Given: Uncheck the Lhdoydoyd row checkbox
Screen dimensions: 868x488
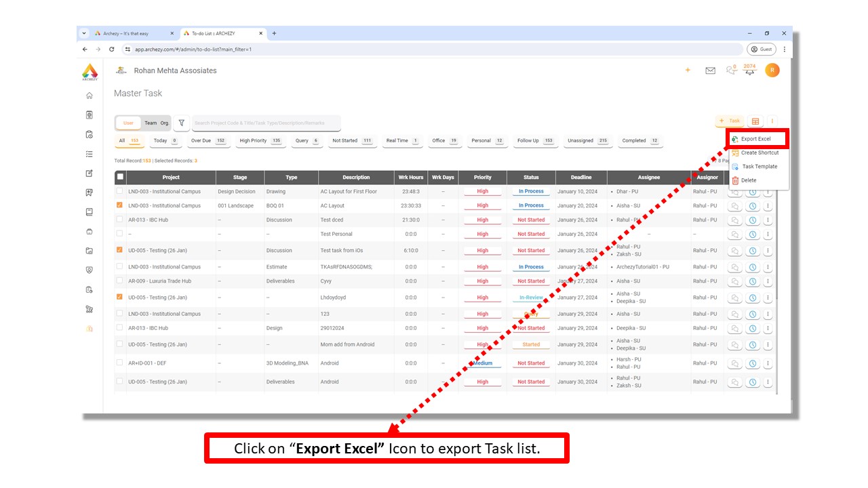Looking at the screenshot, I should (x=120, y=297).
